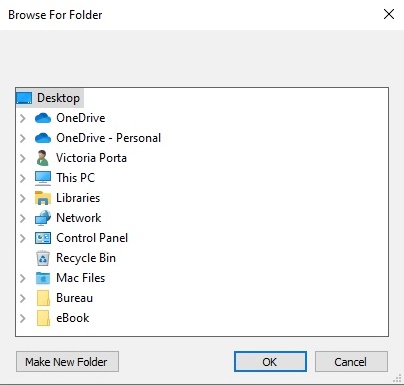Click the Mac Files folder icon
This screenshot has width=404, height=385.
pyautogui.click(x=43, y=278)
